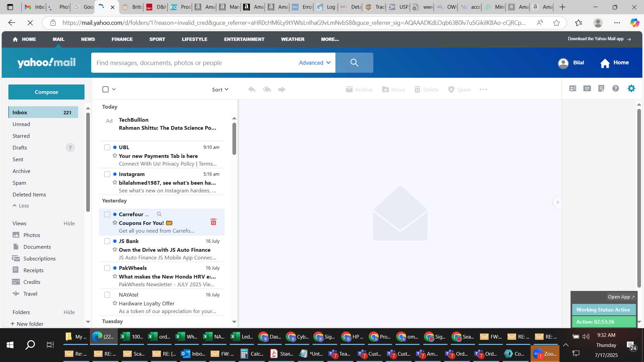Go to ENTERTAINMENT in top navigation
The image size is (644, 362).
tap(244, 39)
